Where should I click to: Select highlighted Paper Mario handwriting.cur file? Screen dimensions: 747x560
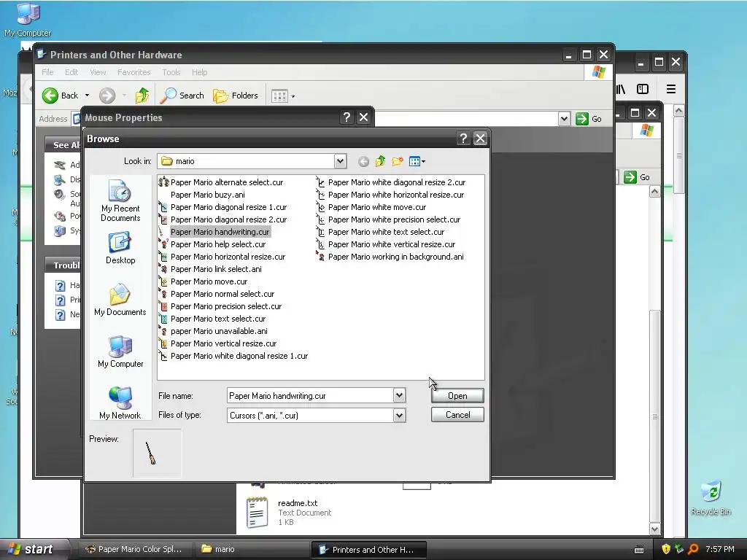(214, 232)
